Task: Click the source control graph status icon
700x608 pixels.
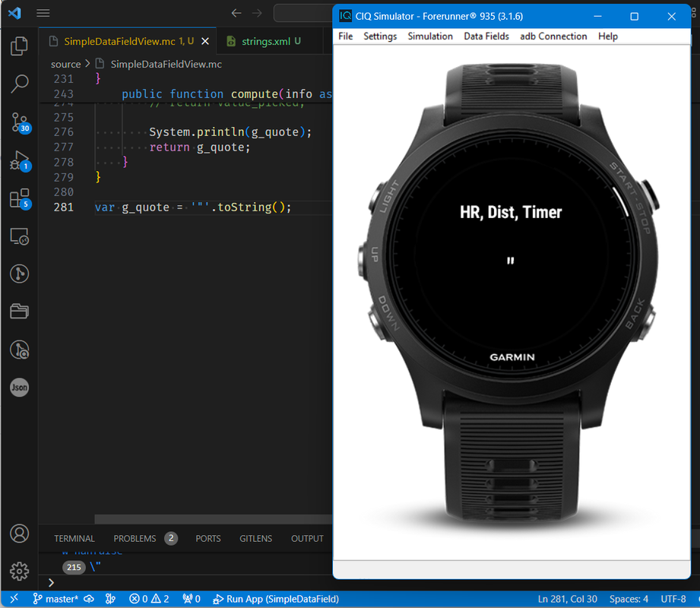Action: point(110,599)
